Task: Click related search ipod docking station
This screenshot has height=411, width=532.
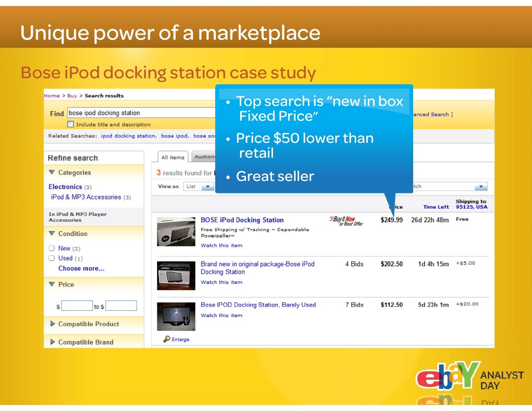Action: (128, 136)
